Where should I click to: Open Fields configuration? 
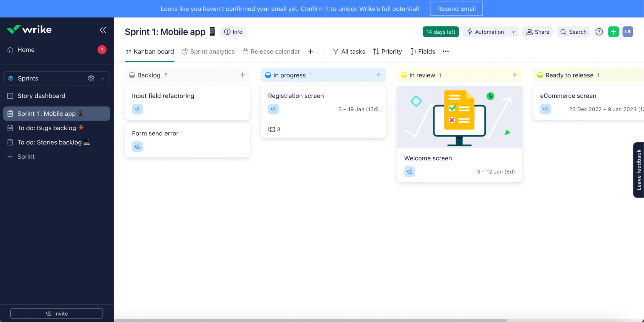coord(422,52)
